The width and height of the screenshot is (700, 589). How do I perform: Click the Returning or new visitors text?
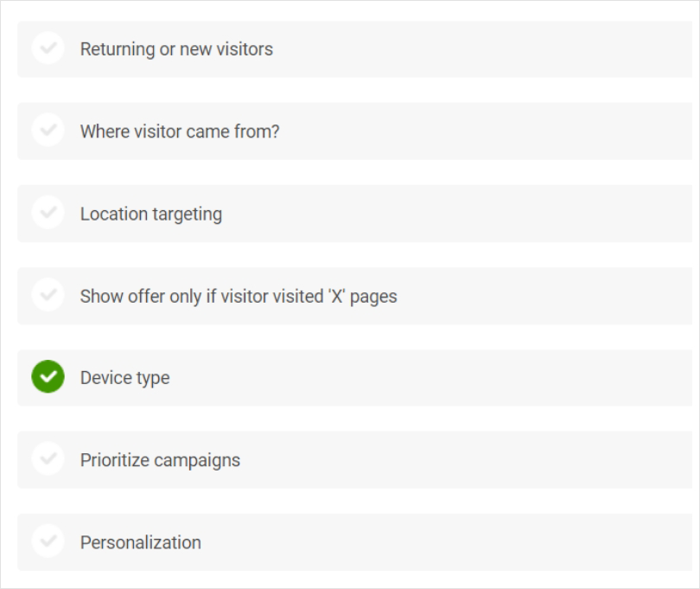tap(176, 49)
